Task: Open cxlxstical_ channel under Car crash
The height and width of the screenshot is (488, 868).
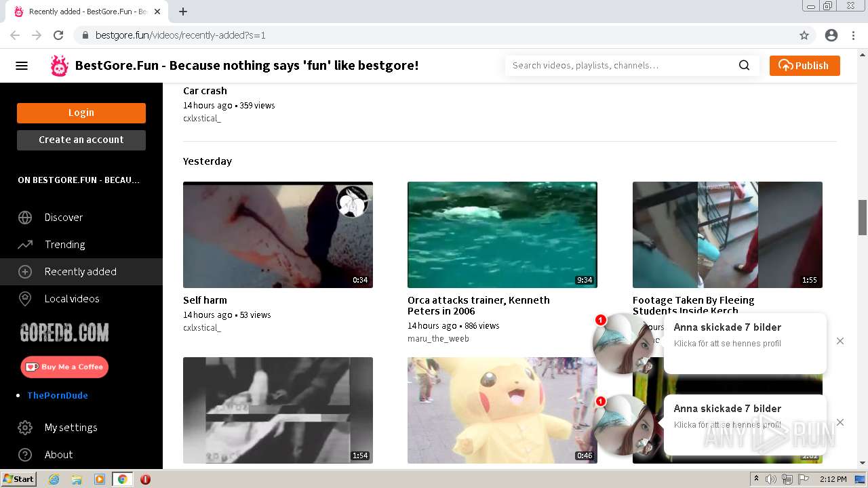Action: click(202, 119)
